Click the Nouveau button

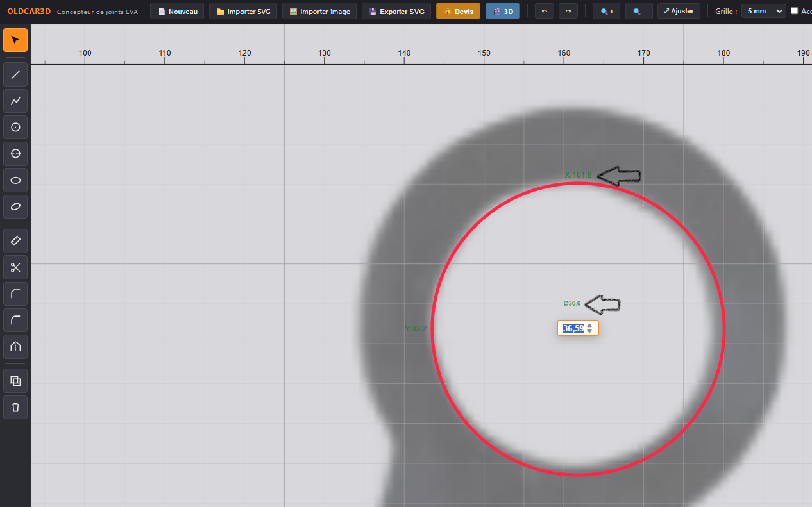(178, 11)
